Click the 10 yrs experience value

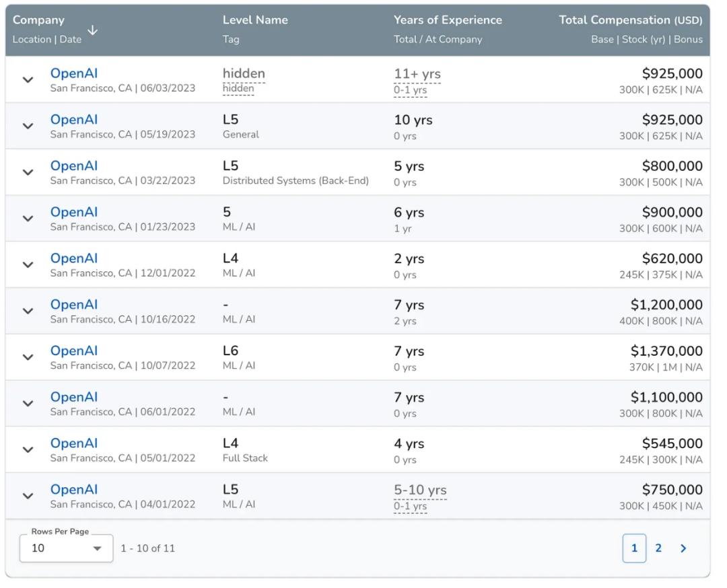[x=413, y=120]
